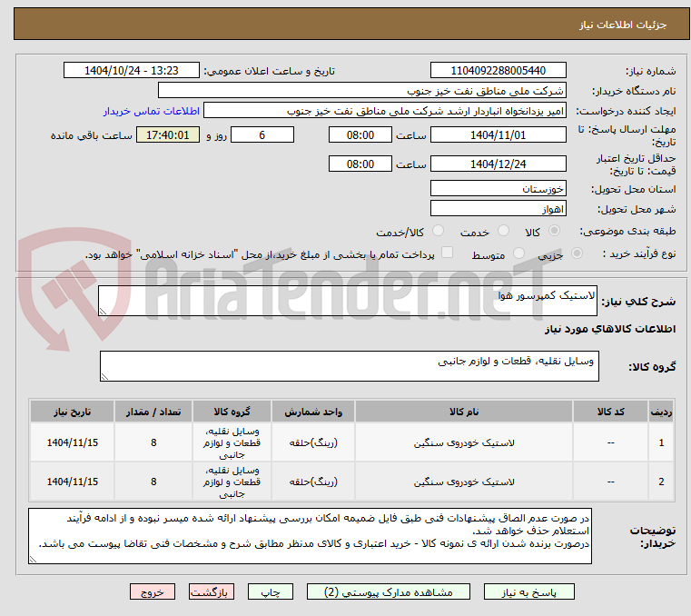The width and height of the screenshot is (691, 616).
Task: Select the خدمت radio button
Action: click(x=503, y=231)
